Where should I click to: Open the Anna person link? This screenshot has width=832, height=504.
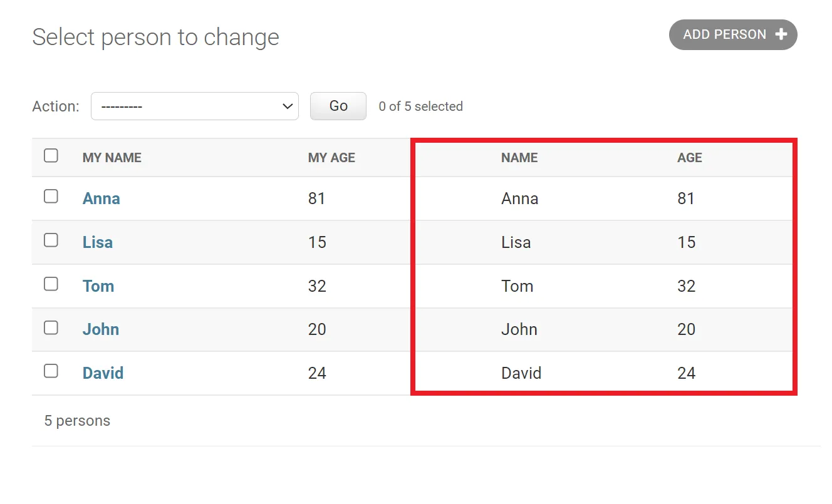coord(101,198)
